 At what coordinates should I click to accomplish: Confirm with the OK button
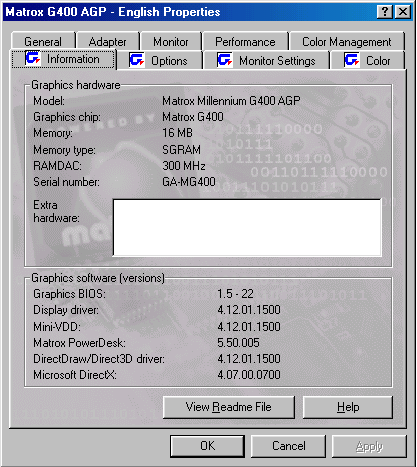pyautogui.click(x=207, y=446)
